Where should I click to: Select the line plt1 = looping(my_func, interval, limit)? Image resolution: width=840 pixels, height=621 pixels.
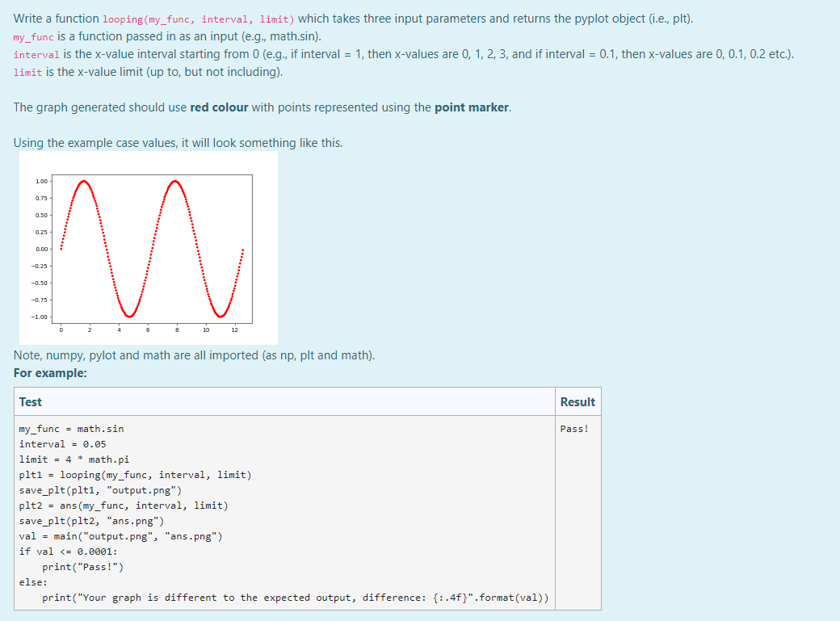(x=137, y=474)
